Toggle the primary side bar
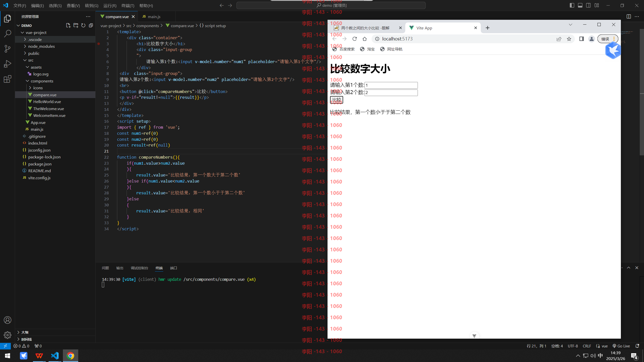This screenshot has height=362, width=644. tap(572, 5)
